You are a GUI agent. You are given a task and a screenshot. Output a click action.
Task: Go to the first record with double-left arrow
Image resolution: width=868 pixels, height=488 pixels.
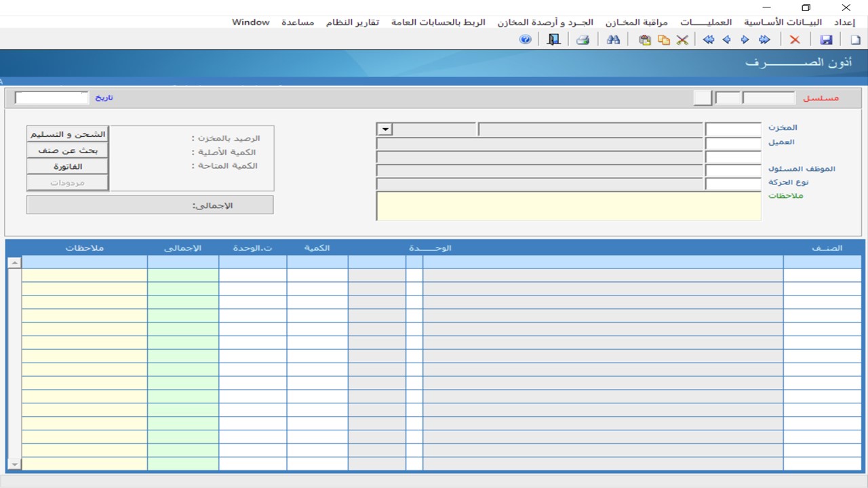709,40
